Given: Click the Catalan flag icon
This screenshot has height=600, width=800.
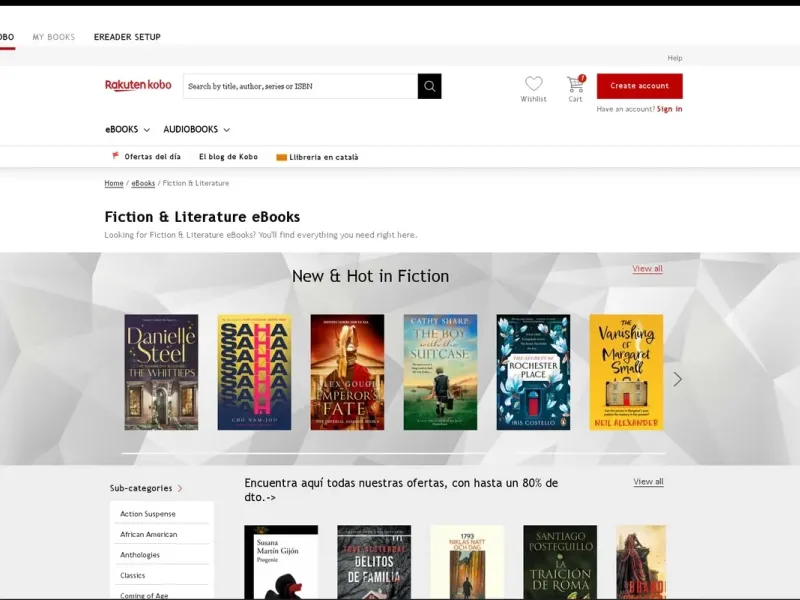Looking at the screenshot, I should pyautogui.click(x=281, y=157).
